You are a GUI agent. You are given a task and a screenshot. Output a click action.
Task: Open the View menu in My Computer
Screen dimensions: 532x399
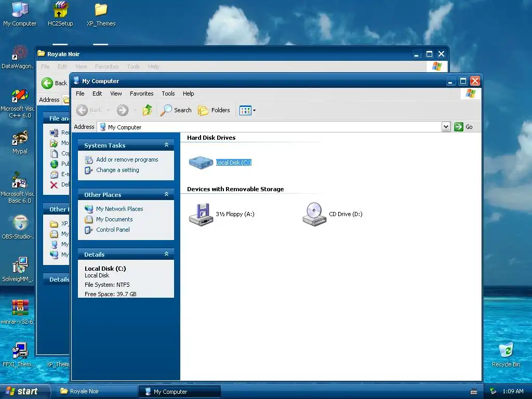tap(116, 94)
